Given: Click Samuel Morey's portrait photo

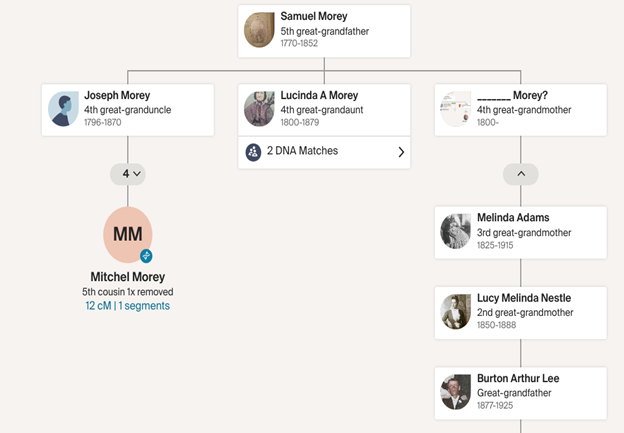Looking at the screenshot, I should pos(259,30).
